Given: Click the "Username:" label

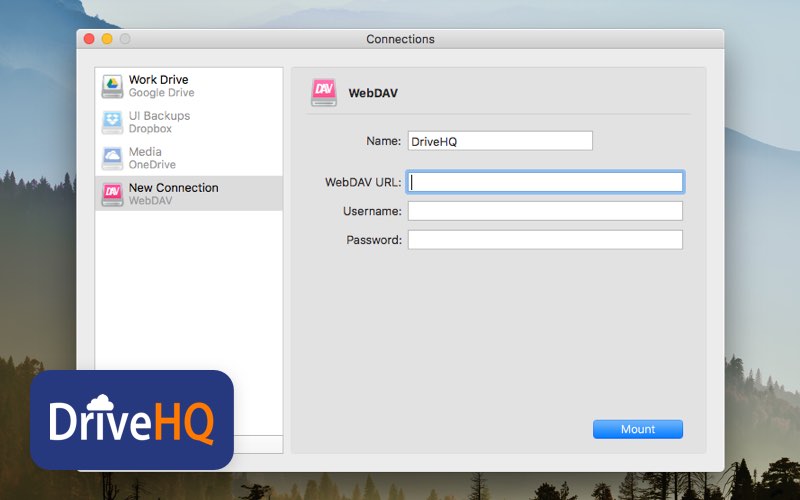Looking at the screenshot, I should pyautogui.click(x=372, y=211).
